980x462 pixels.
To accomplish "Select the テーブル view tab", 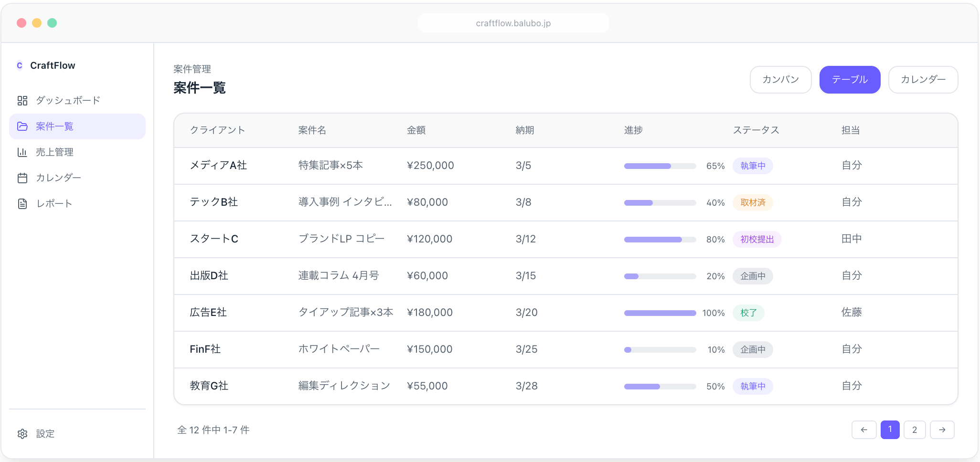I will pos(850,80).
